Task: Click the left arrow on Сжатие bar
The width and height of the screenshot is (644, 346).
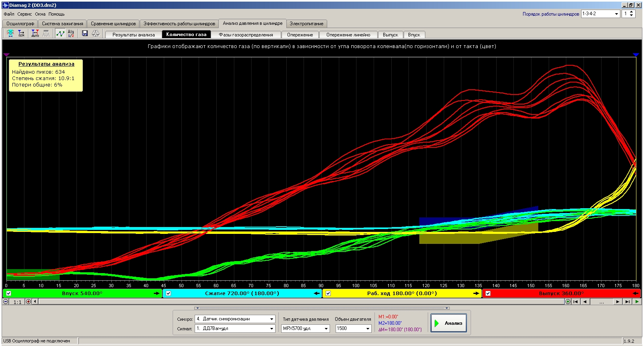Action: point(317,294)
